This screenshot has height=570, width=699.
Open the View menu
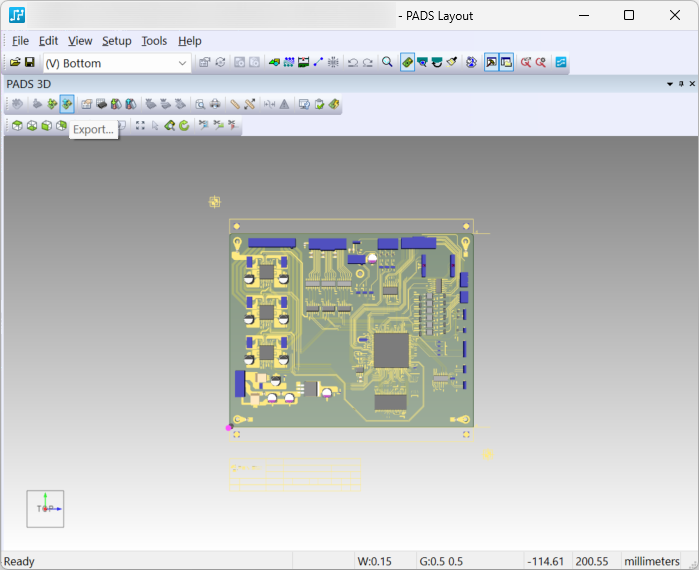coord(80,41)
